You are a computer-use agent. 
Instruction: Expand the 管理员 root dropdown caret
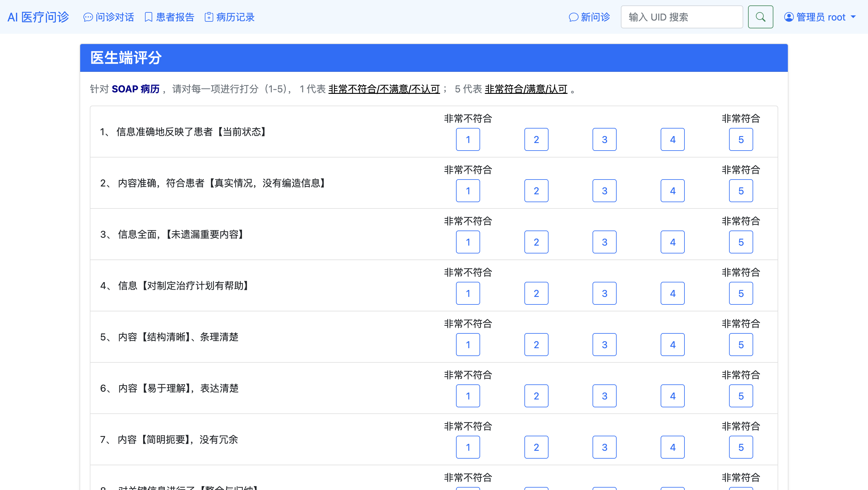click(x=854, y=17)
